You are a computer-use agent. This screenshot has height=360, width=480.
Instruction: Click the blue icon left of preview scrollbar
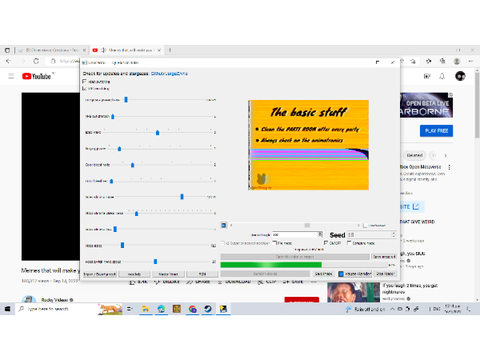pyautogui.click(x=224, y=225)
